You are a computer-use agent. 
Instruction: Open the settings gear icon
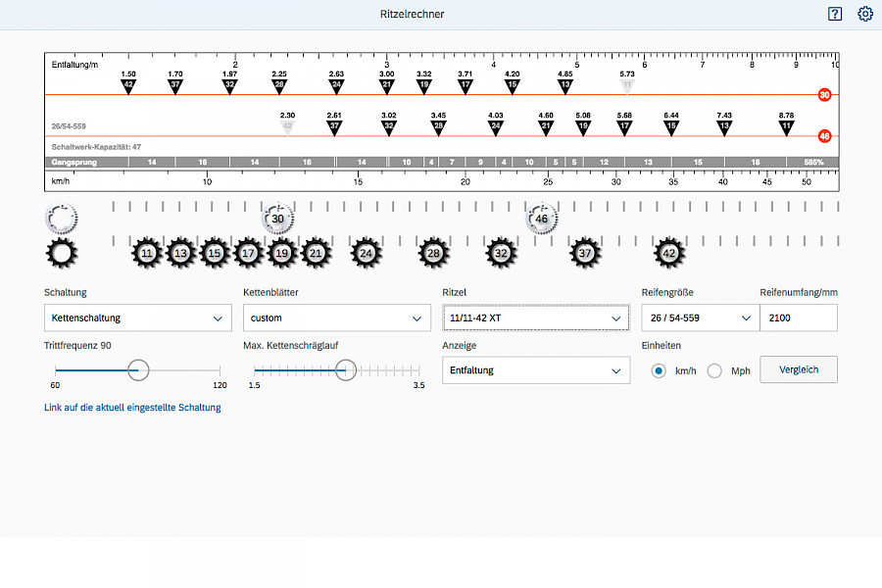click(x=864, y=14)
